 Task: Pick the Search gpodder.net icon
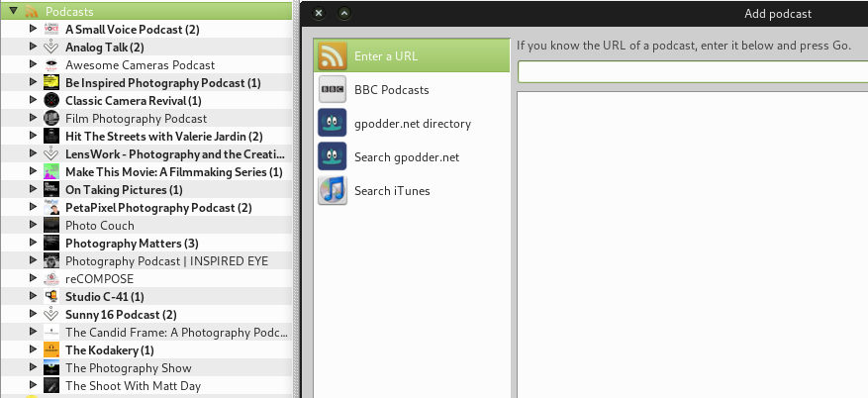[333, 156]
